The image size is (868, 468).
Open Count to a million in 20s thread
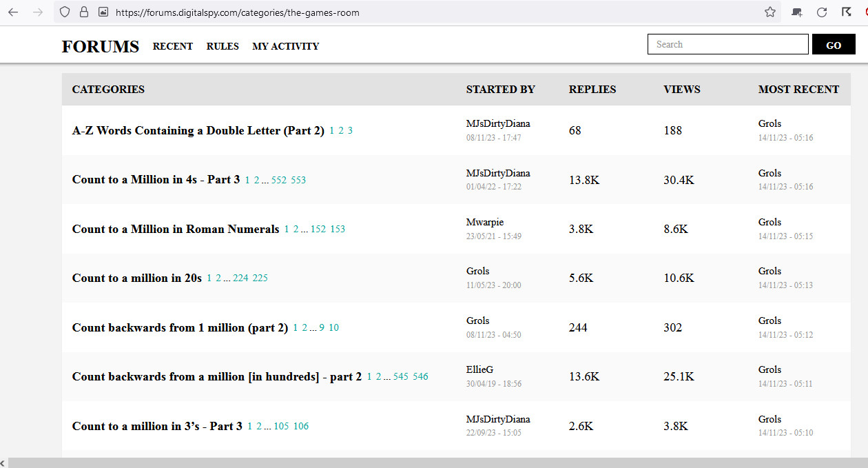tap(137, 278)
